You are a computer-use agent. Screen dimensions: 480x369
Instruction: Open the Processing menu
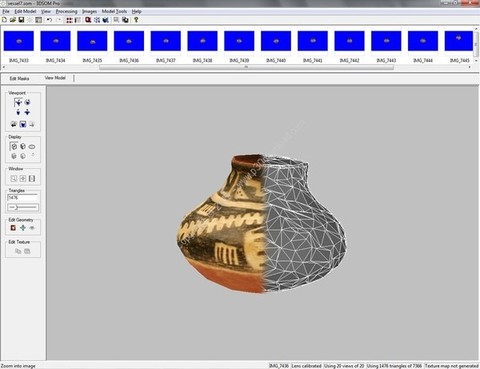66,11
